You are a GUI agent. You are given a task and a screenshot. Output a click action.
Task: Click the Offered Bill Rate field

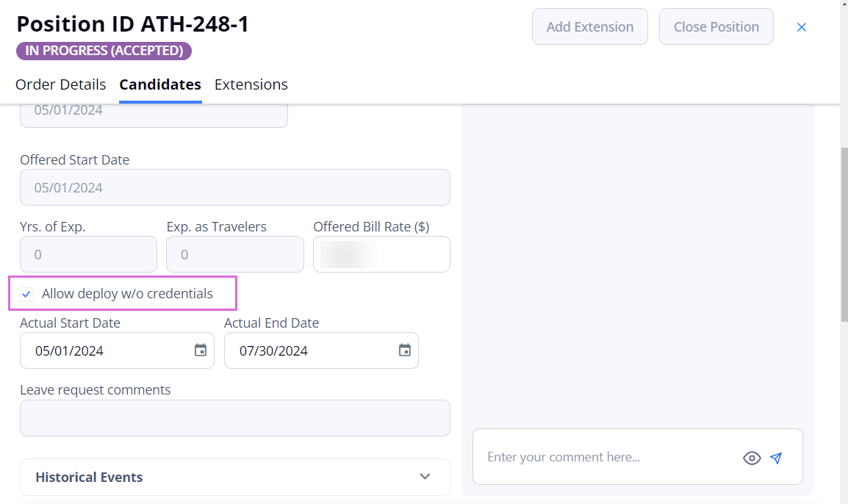point(382,254)
